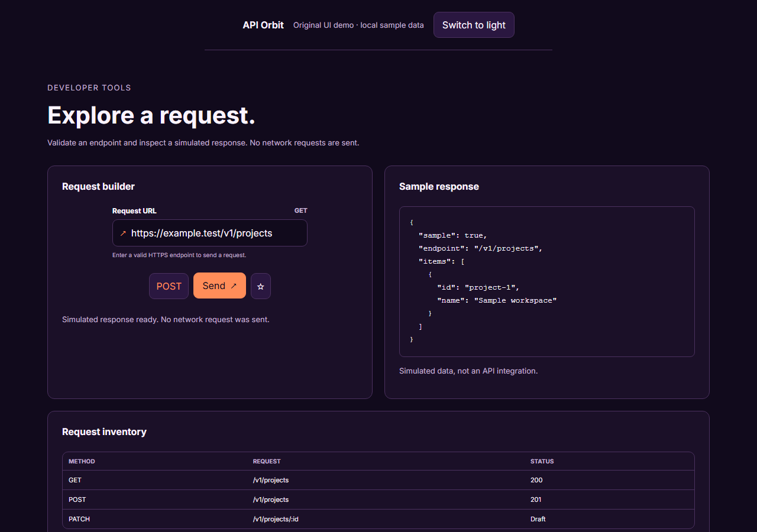Click the "Simulated response ready" status message
This screenshot has width=757, height=532.
[166, 319]
